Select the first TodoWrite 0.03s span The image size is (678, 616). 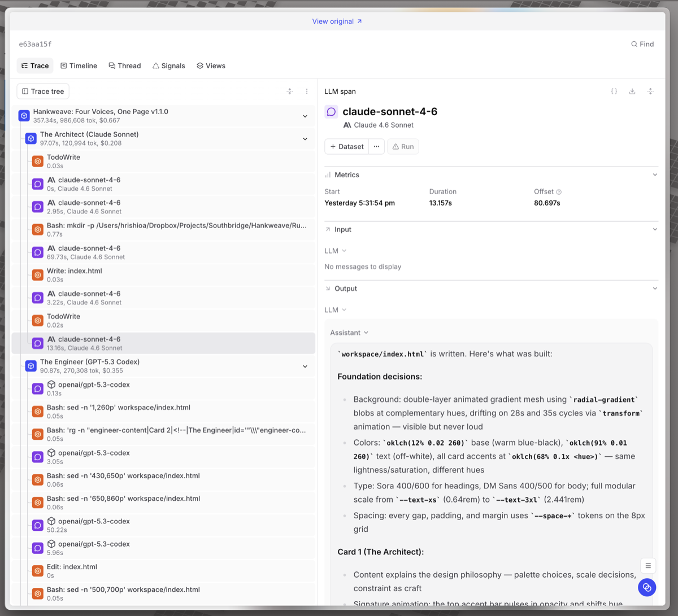[164, 161]
